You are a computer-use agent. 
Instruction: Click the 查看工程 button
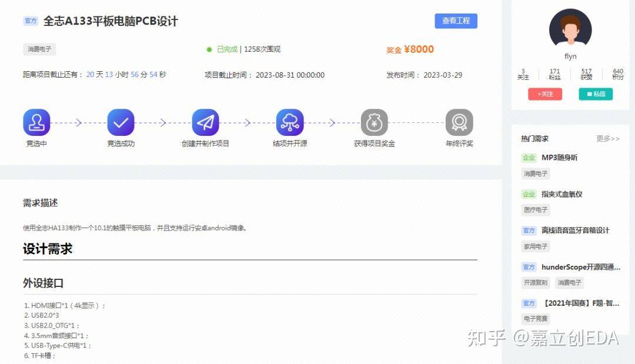456,21
